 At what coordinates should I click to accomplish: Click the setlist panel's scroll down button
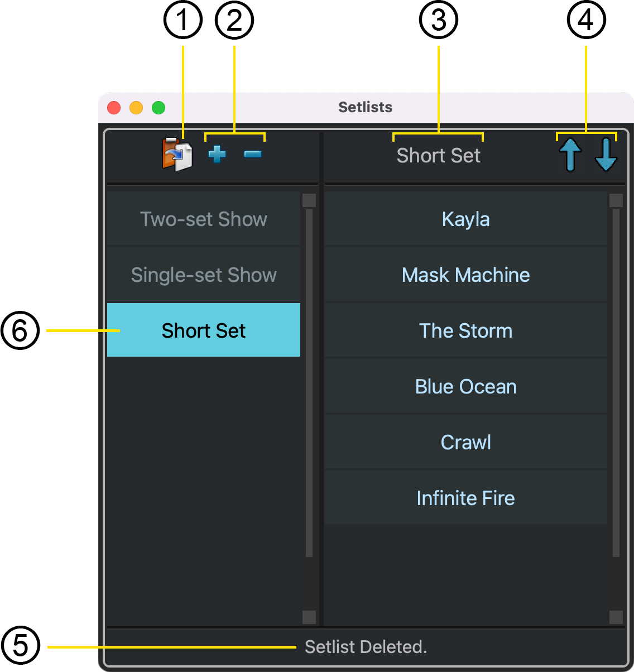(309, 617)
